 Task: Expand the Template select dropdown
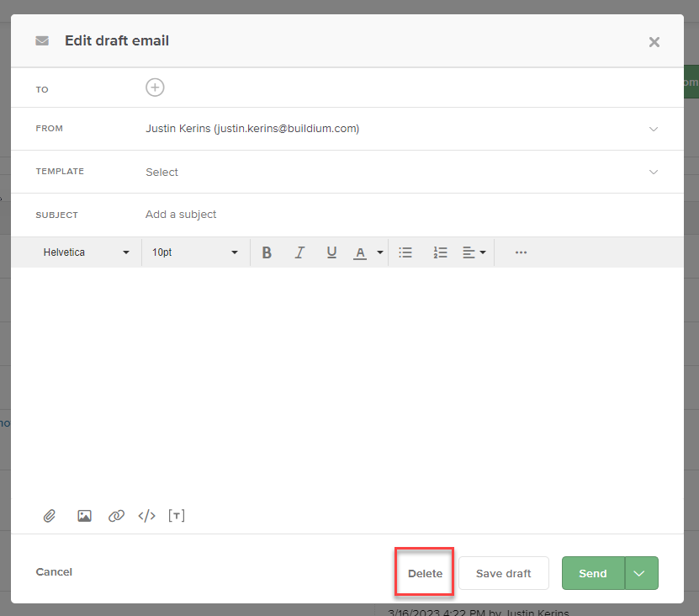(x=653, y=172)
